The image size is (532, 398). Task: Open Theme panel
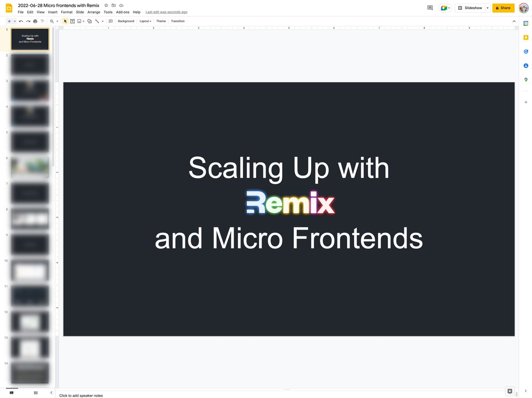(161, 21)
